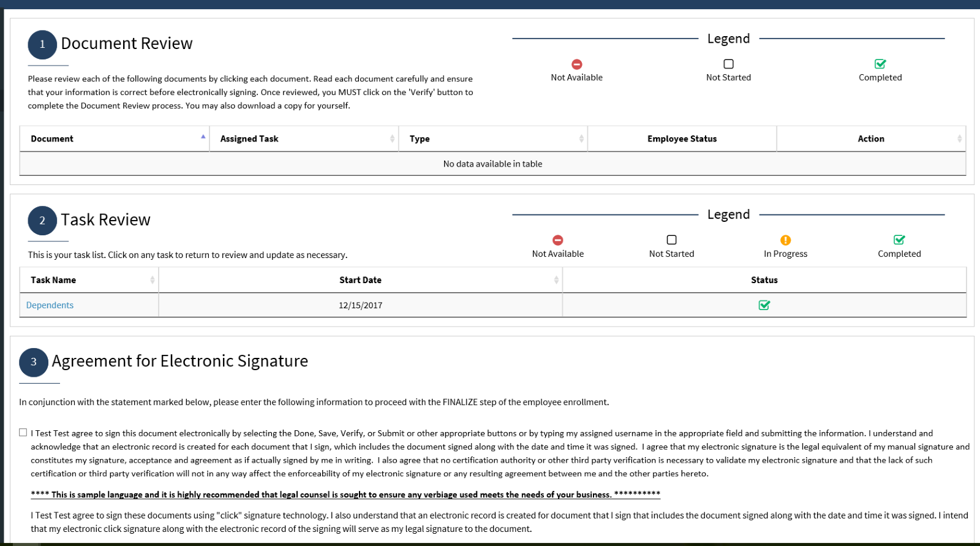Click the 'Completed' label in Task Review legend

(899, 254)
